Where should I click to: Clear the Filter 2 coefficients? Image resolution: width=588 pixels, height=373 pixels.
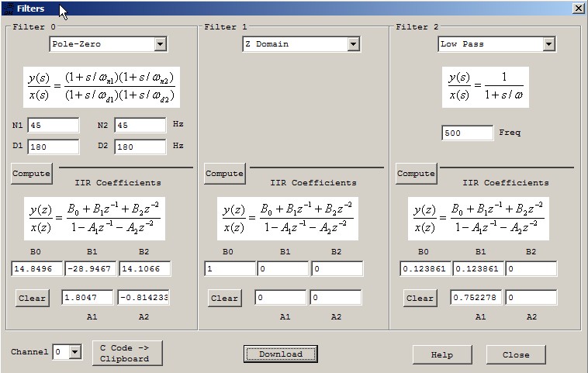tap(420, 298)
